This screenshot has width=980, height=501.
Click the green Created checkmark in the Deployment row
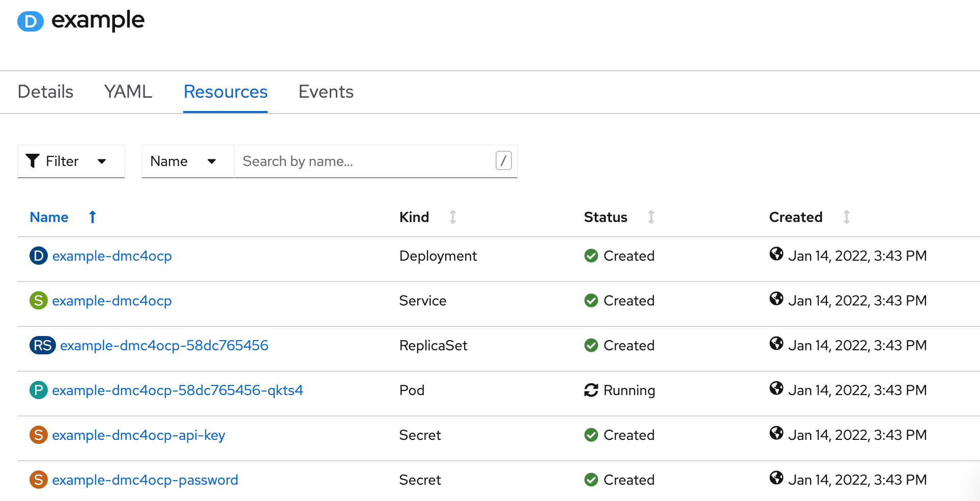[x=591, y=256]
